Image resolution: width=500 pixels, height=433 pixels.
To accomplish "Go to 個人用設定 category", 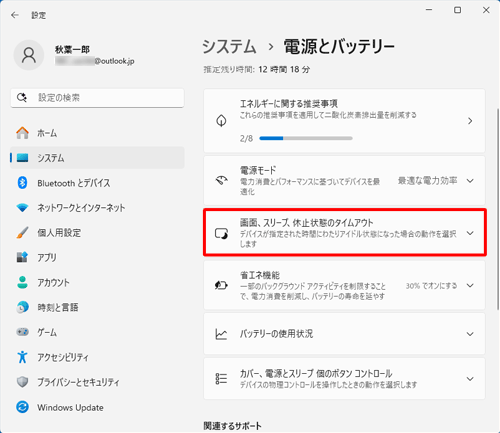I will click(97, 233).
